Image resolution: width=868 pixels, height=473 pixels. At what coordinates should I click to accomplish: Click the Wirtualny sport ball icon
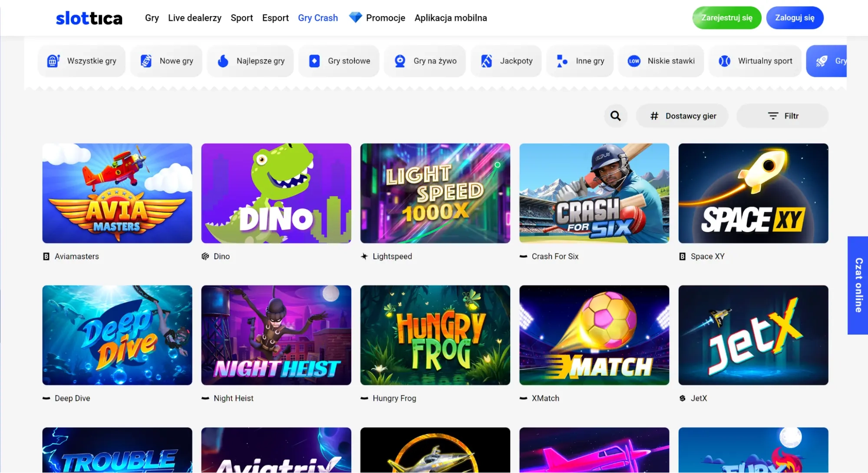click(x=724, y=61)
